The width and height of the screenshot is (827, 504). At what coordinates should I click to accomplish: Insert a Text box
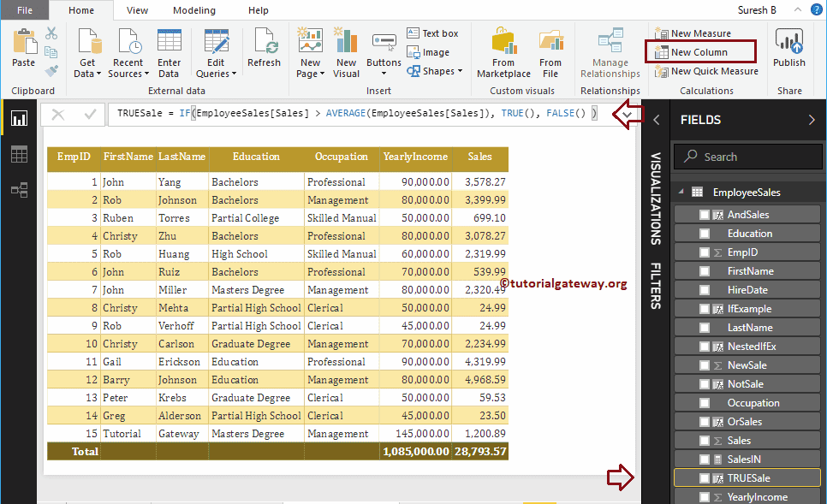coord(433,33)
